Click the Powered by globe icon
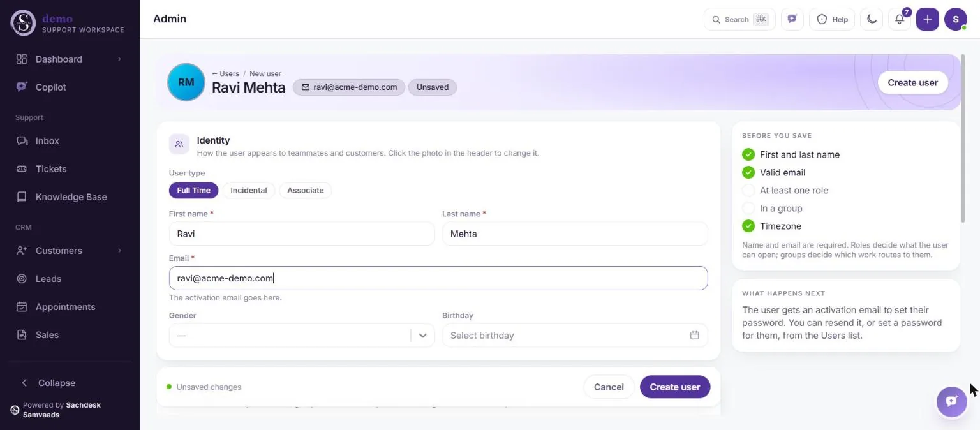This screenshot has height=430, width=980. tap(15, 410)
